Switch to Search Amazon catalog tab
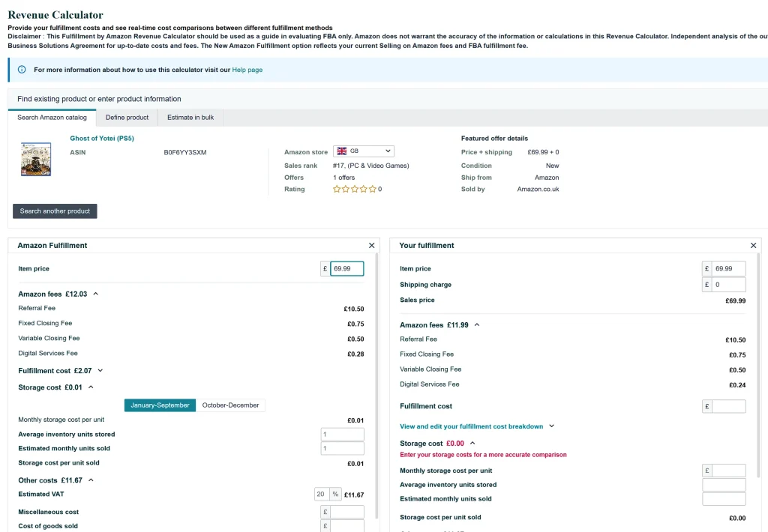768x532 pixels. [52, 118]
